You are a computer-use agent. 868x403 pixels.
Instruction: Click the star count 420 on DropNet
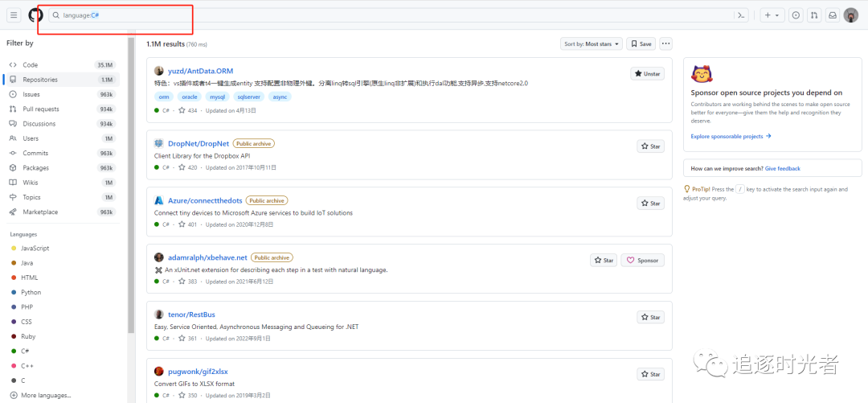(x=188, y=167)
